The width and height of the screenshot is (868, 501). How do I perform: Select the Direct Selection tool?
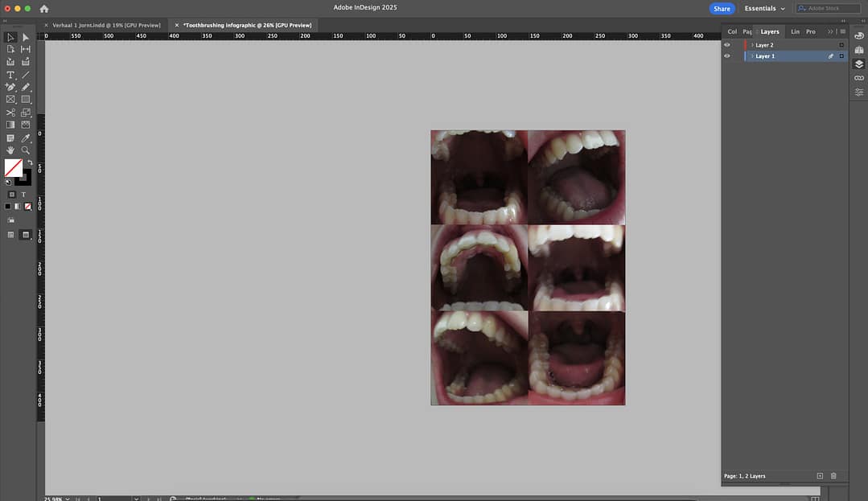point(26,37)
